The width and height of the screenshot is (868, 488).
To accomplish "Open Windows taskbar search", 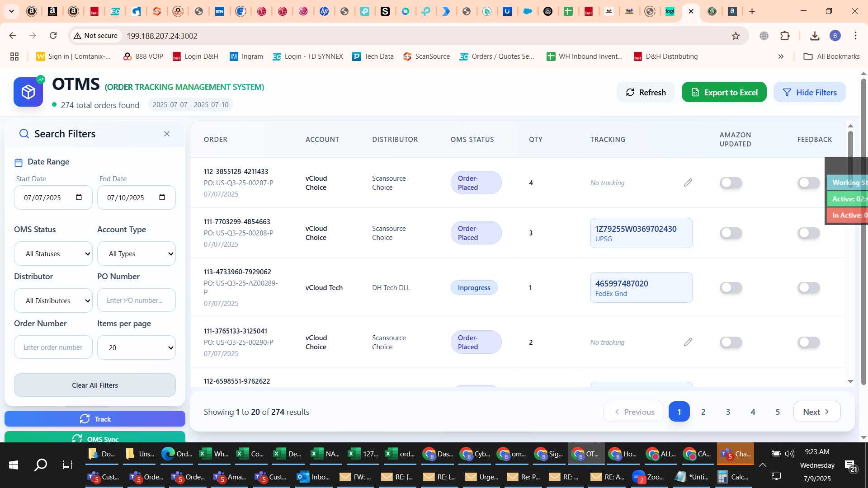I will click(x=41, y=465).
